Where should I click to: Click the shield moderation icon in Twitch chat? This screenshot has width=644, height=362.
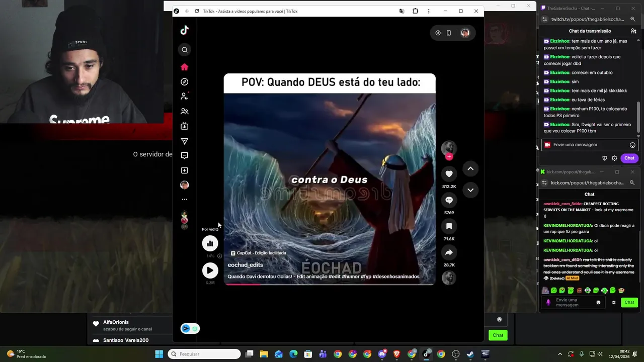tap(605, 158)
